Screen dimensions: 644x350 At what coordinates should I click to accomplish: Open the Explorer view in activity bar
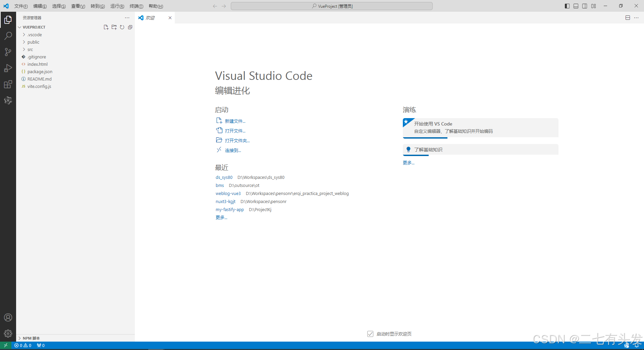click(8, 20)
